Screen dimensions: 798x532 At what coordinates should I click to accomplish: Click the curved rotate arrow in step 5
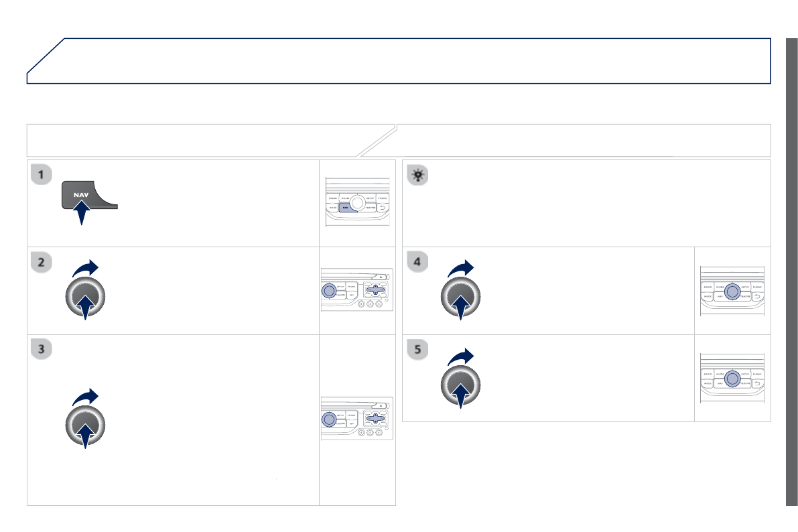point(461,356)
